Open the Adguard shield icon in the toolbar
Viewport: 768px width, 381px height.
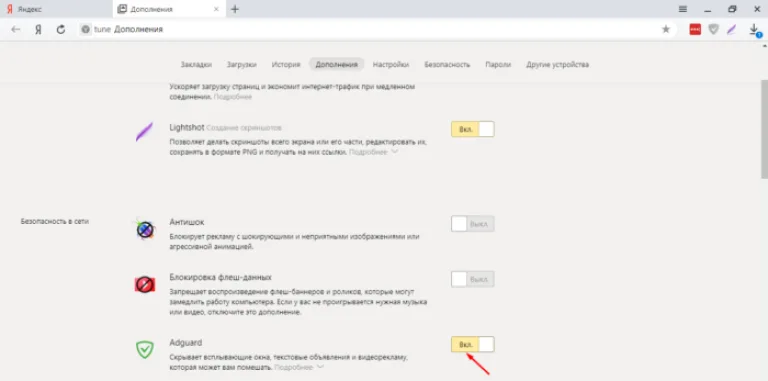tap(714, 29)
